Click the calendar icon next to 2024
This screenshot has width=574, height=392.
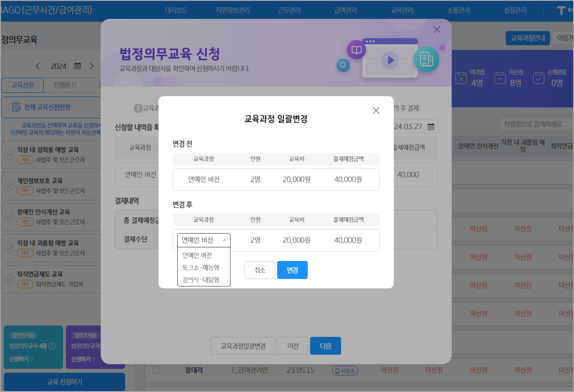(78, 66)
